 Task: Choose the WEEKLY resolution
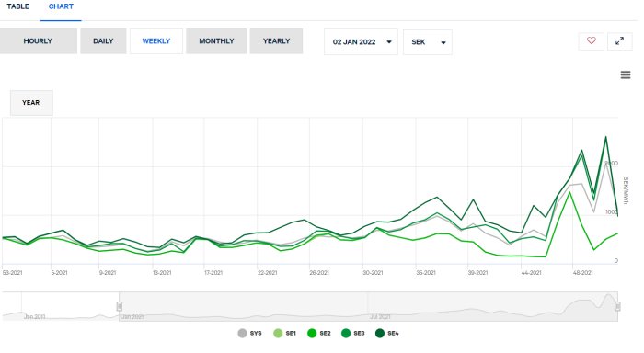coord(156,41)
